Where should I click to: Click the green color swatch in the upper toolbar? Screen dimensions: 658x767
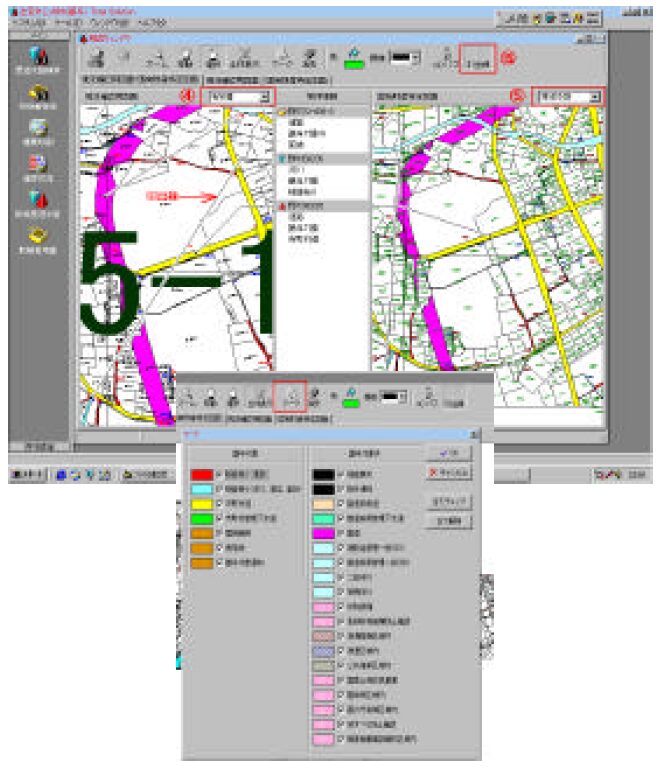click(354, 62)
